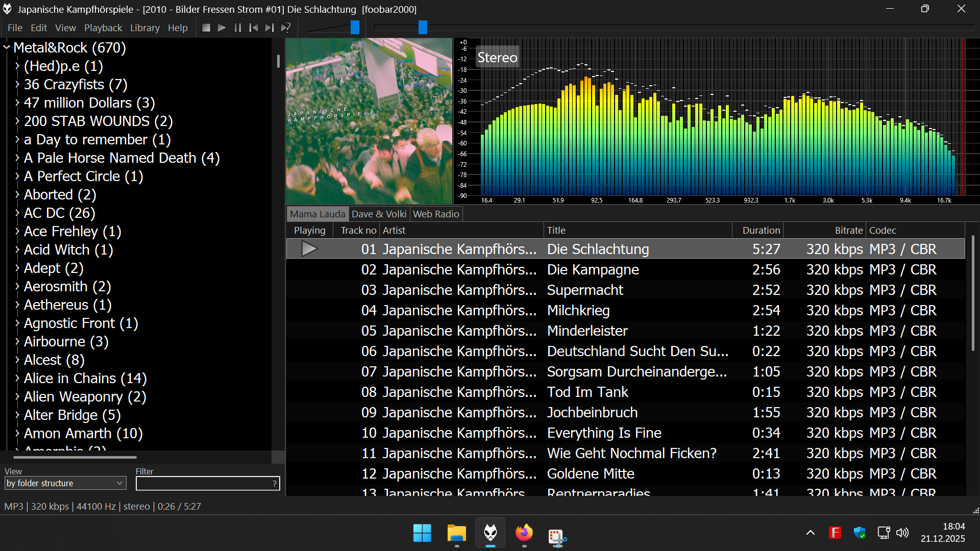This screenshot has height=551, width=980.
Task: Switch to the Web Radio playlist tab
Action: point(436,214)
